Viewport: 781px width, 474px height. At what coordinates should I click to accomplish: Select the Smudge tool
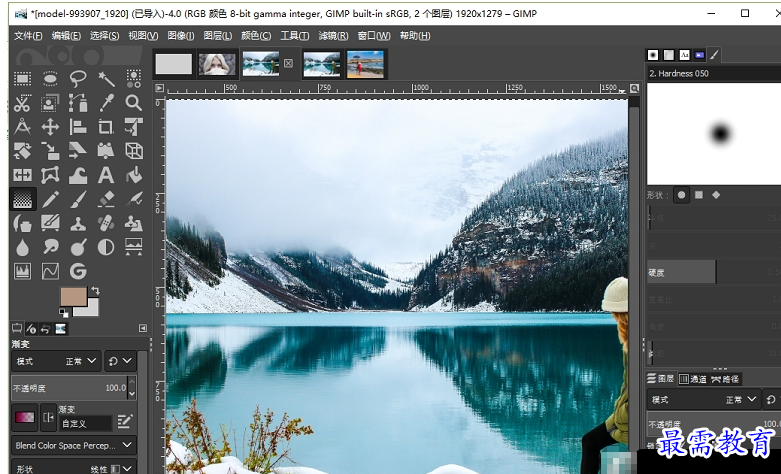(50, 247)
